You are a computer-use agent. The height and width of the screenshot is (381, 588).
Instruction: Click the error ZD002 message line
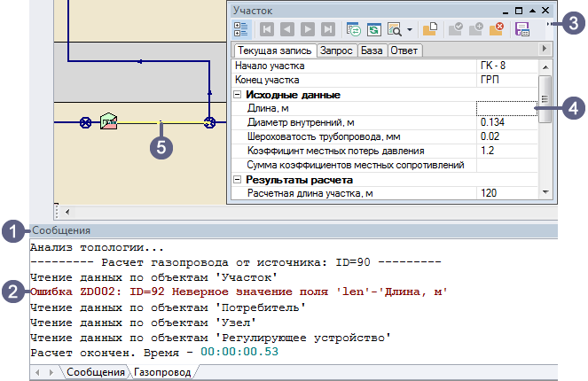click(238, 291)
